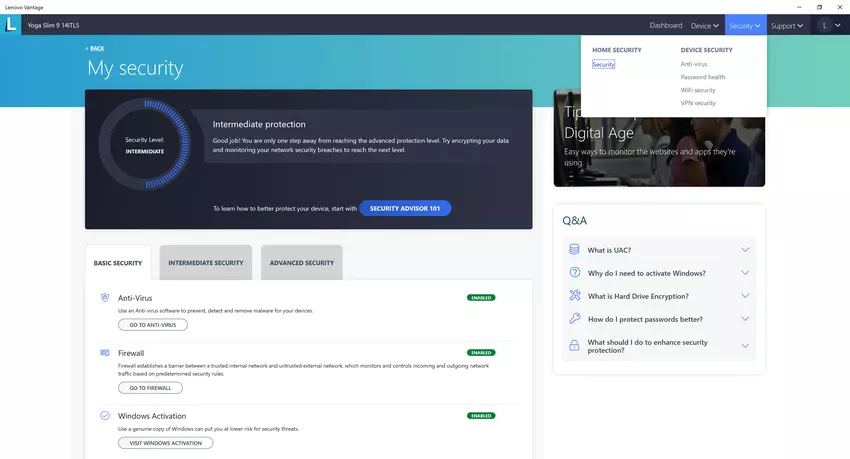Click the Windows Activation checkmark icon
The width and height of the screenshot is (850, 459).
click(105, 416)
